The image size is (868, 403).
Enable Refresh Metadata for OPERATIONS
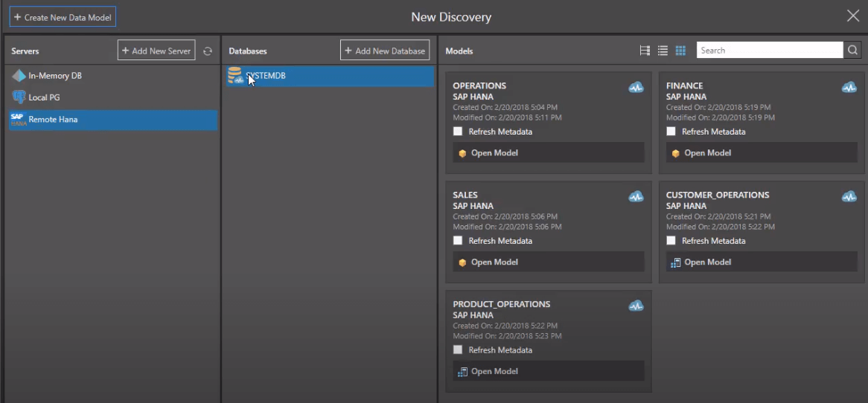pyautogui.click(x=458, y=132)
